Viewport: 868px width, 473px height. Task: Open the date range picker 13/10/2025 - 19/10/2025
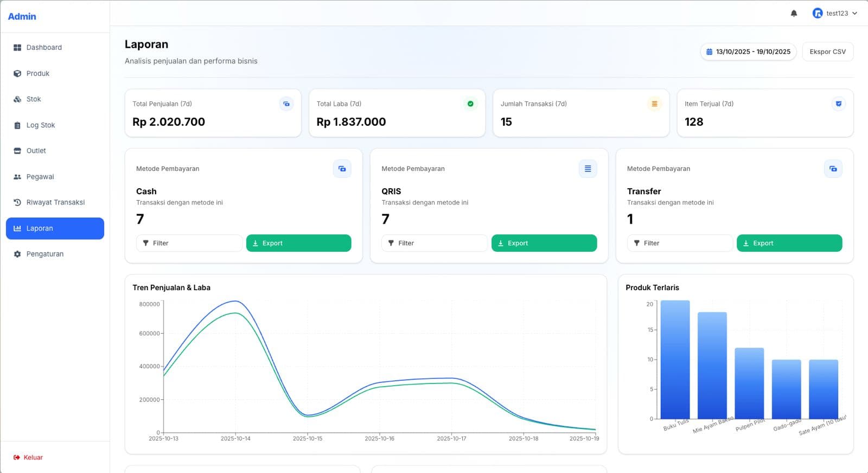(748, 52)
